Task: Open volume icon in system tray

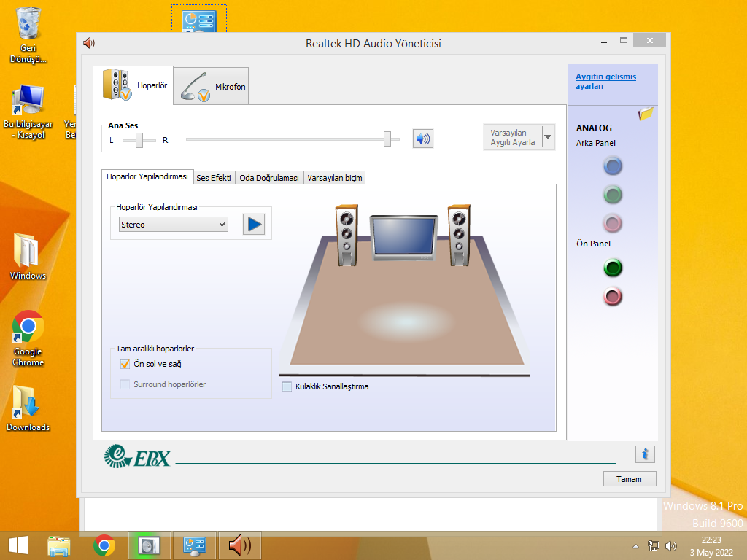Action: 671,546
